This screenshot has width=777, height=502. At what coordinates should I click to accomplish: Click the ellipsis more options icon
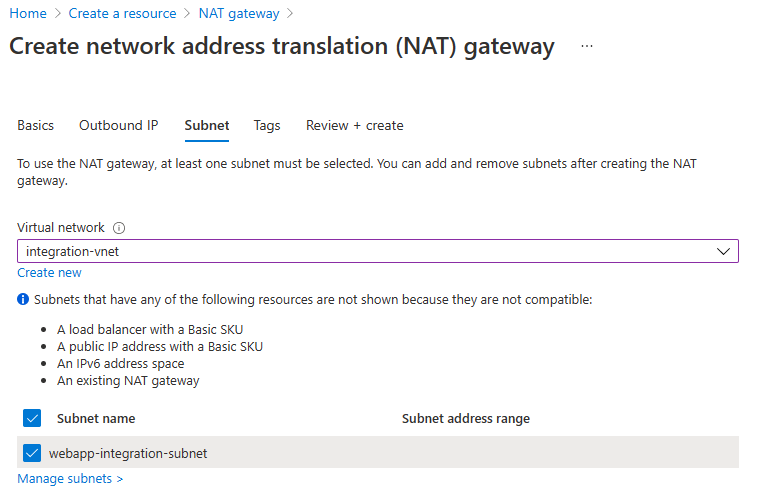point(587,47)
